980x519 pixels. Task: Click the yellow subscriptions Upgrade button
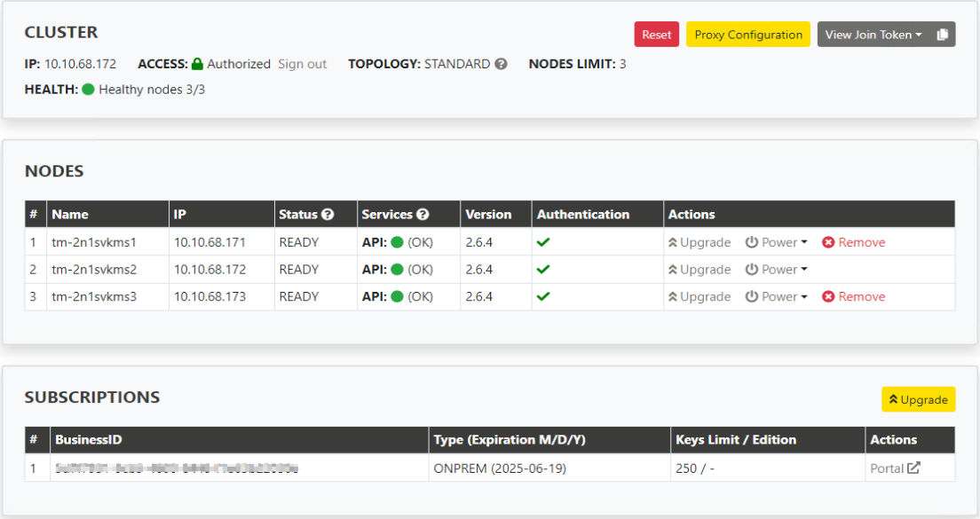tap(918, 399)
